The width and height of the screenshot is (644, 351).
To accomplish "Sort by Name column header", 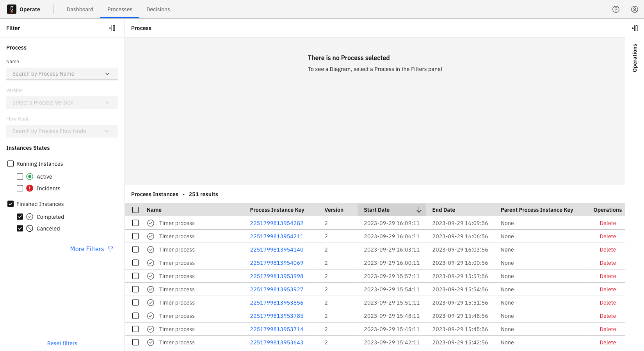I will [x=154, y=210].
